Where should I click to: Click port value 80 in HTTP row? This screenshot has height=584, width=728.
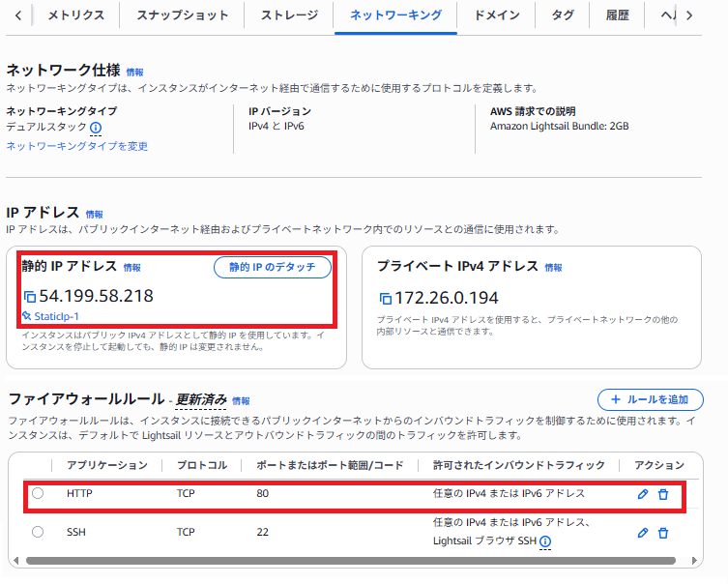click(x=263, y=493)
